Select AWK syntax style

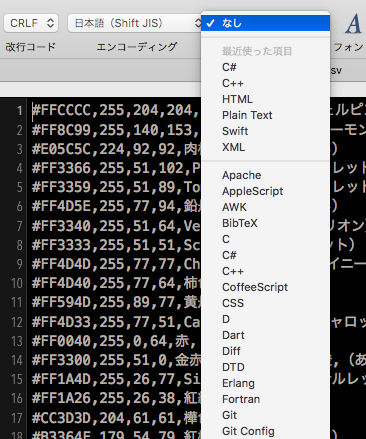(265, 207)
